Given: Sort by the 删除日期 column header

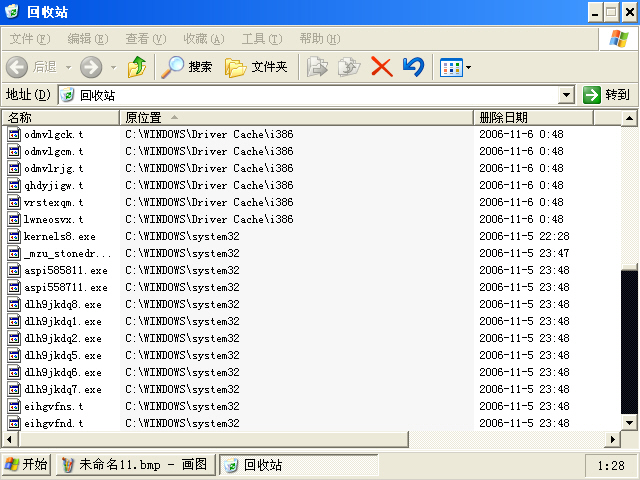Looking at the screenshot, I should [533, 118].
